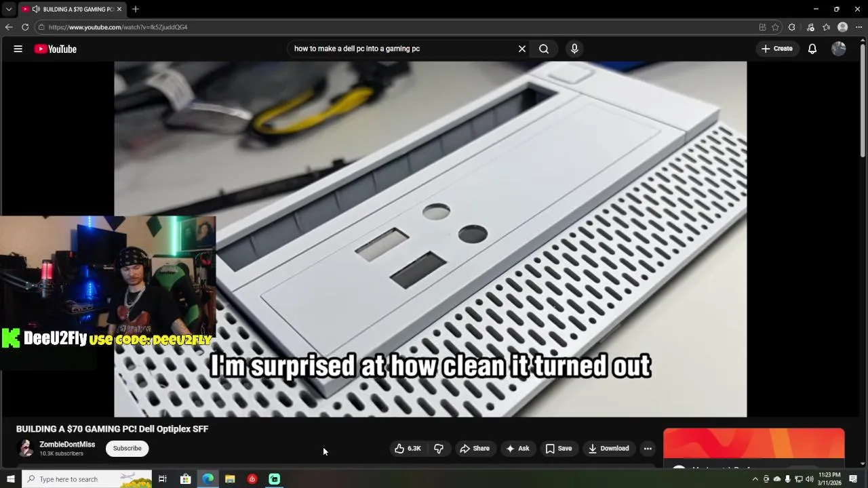
Task: Add page to favorites with the star icon
Action: point(775,27)
